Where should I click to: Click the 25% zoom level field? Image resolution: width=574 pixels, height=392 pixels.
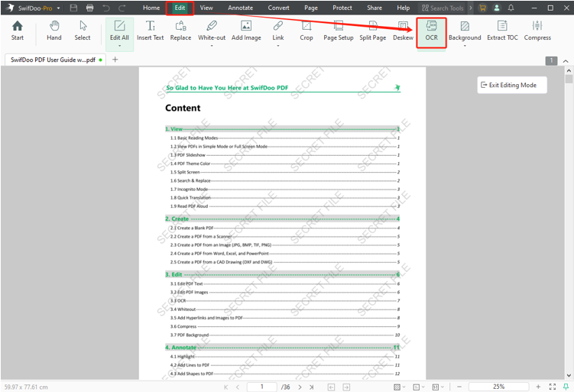pyautogui.click(x=498, y=387)
